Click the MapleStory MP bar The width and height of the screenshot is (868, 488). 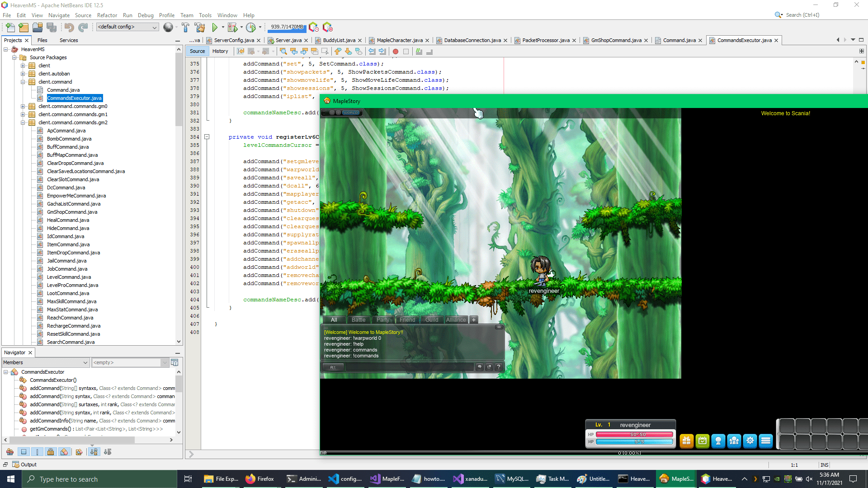635,442
